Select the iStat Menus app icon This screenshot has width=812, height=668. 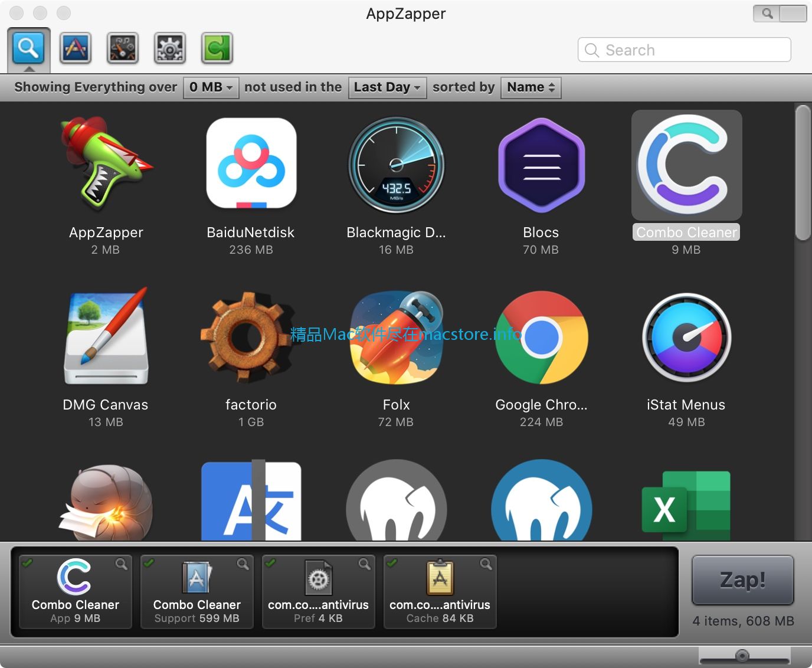click(686, 338)
